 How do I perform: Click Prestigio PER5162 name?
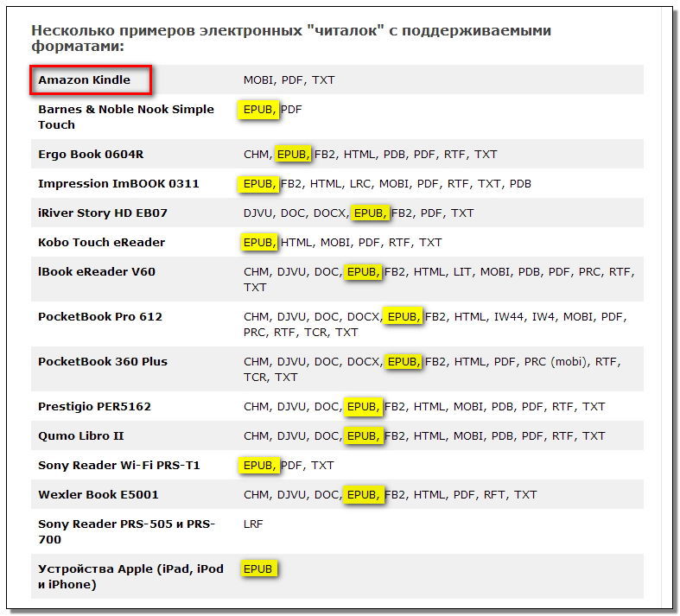[94, 407]
